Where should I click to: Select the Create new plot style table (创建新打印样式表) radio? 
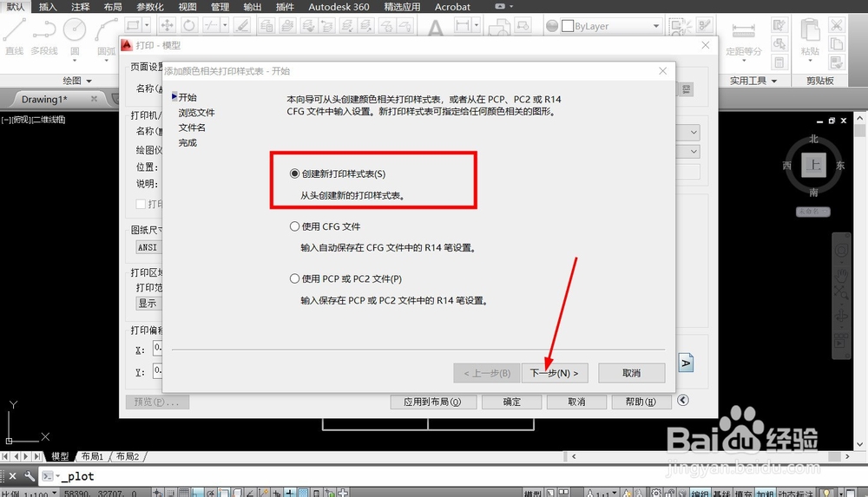pos(294,173)
